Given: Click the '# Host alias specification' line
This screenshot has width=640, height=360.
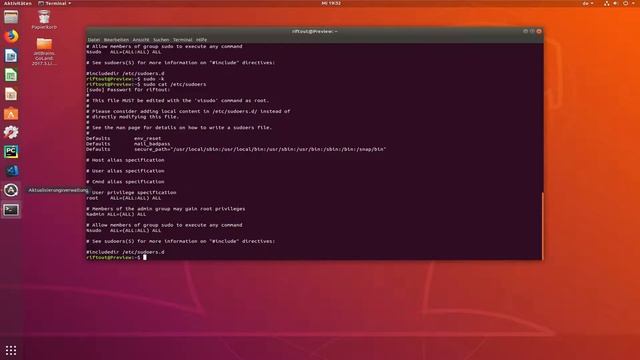Looking at the screenshot, I should 125,160.
